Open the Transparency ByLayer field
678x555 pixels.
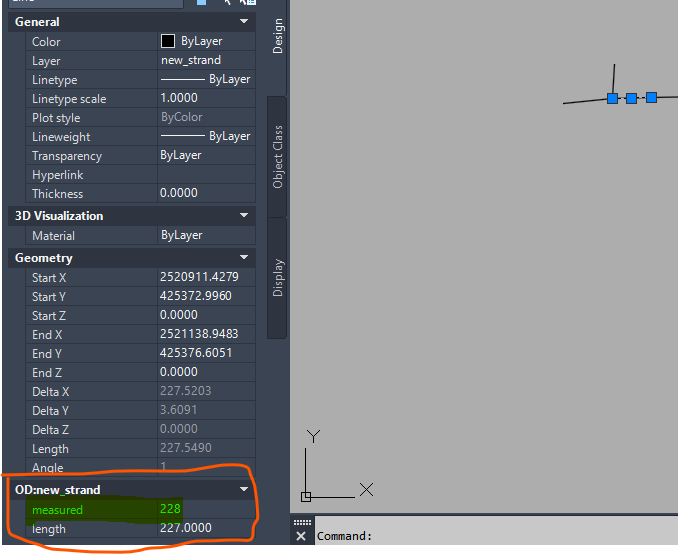pyautogui.click(x=207, y=155)
